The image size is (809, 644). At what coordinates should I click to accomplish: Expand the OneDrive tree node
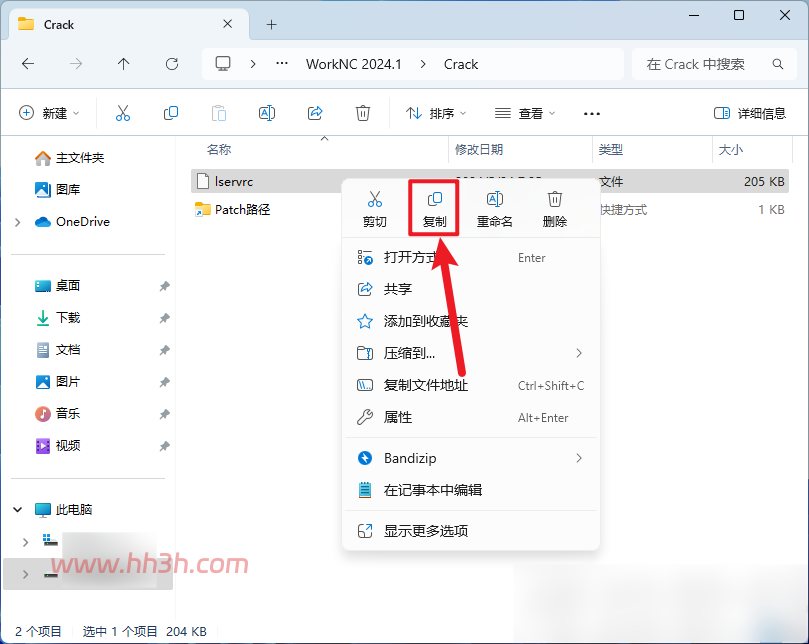18,222
